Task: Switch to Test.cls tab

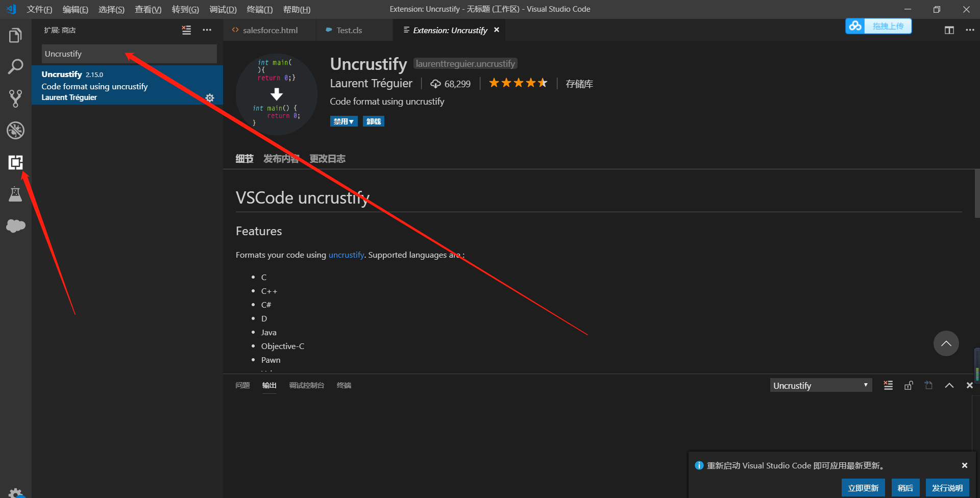Action: (354, 30)
